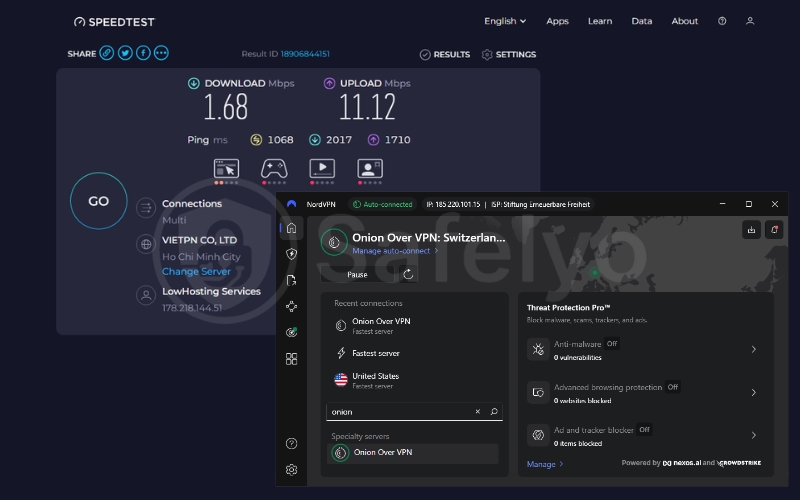Click the 178.218.144.51 IP address
800x500 pixels.
(192, 308)
